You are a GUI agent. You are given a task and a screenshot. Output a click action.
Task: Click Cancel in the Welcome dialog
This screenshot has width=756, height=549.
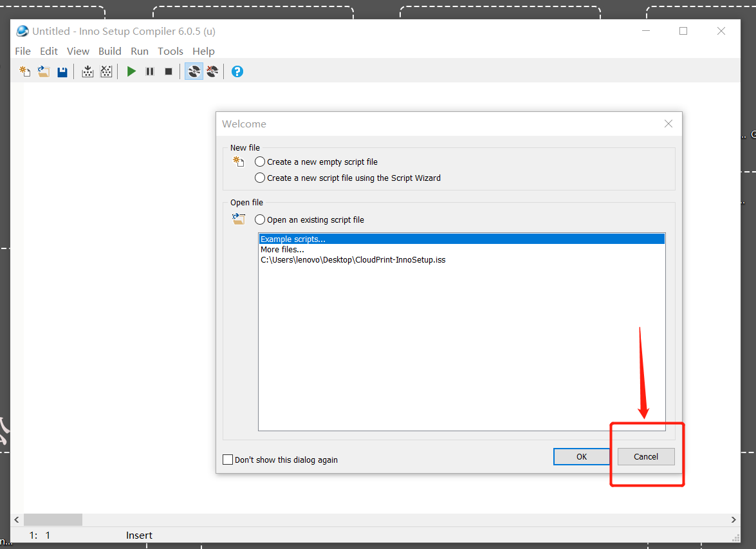coord(646,456)
